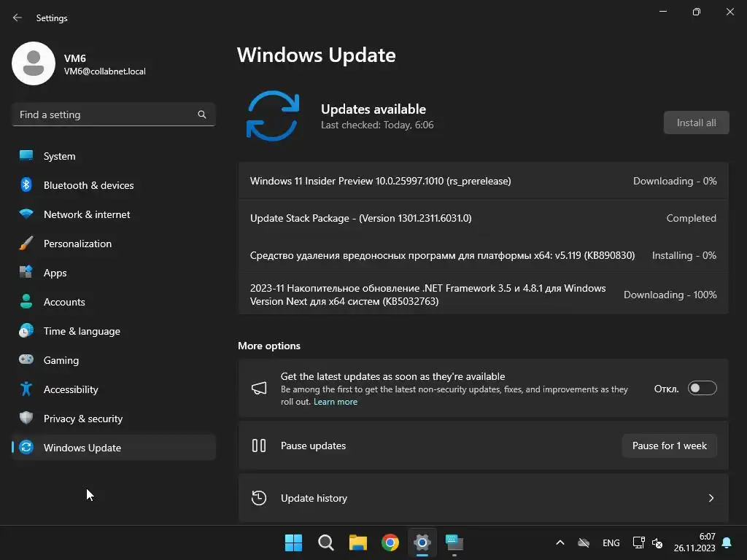
Task: Select Time & language
Action: 113,331
